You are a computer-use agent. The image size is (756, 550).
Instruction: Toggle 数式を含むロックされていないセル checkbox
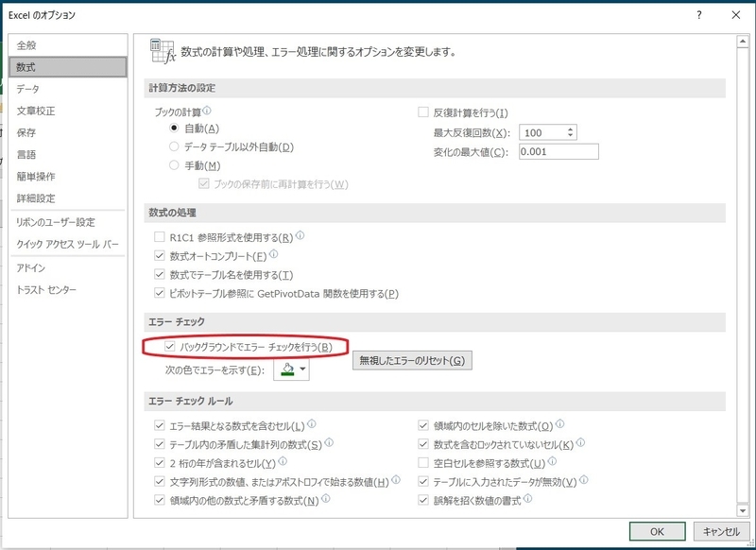423,444
